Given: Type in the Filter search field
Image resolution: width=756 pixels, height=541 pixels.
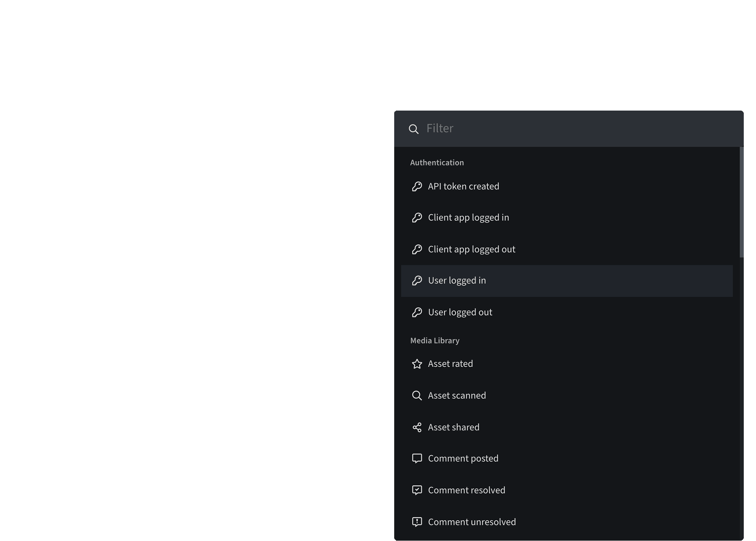Looking at the screenshot, I should click(576, 129).
